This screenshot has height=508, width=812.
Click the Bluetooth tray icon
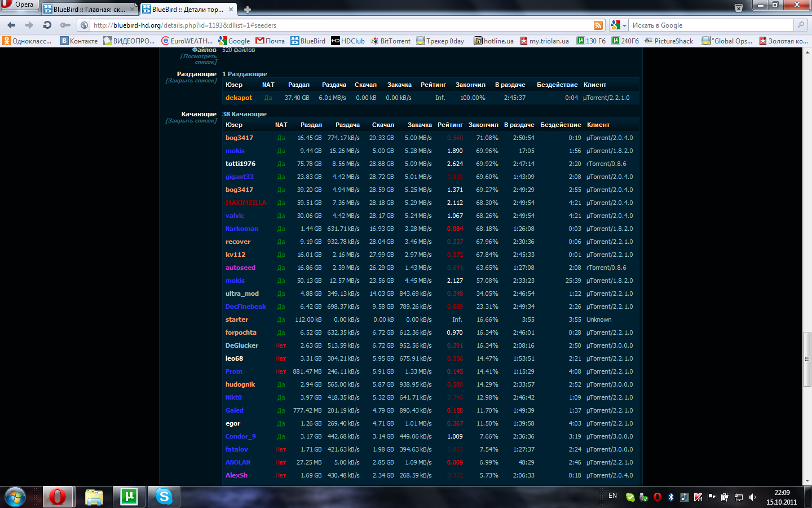pos(670,497)
